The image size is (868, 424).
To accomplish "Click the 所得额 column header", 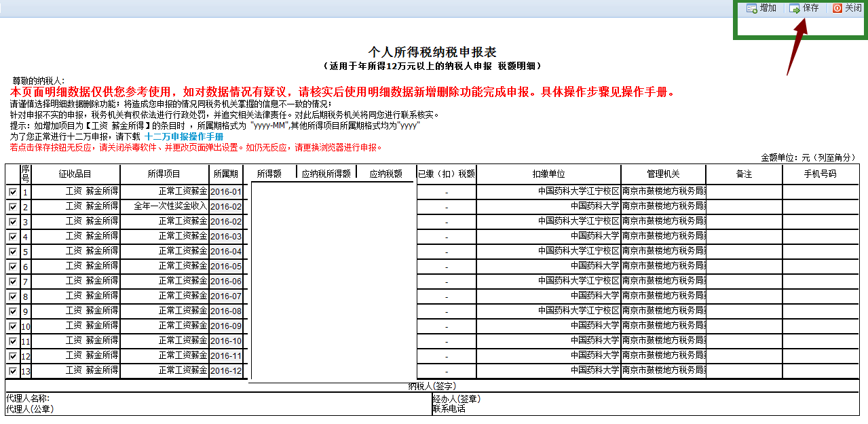I will [x=269, y=174].
